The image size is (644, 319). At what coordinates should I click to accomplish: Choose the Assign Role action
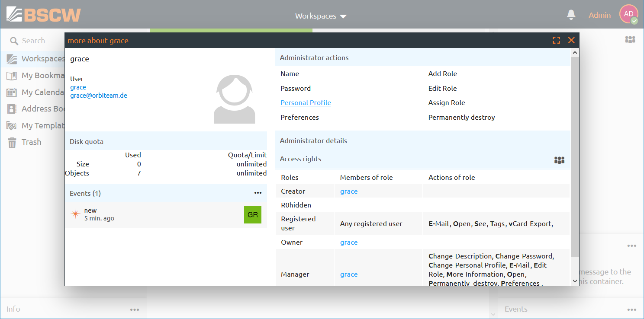447,103
